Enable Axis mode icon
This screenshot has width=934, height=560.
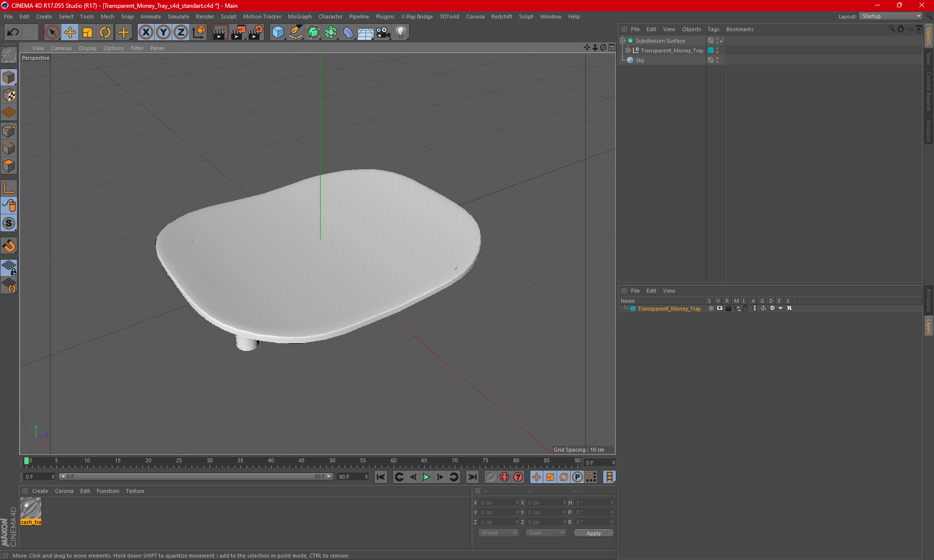pyautogui.click(x=9, y=189)
